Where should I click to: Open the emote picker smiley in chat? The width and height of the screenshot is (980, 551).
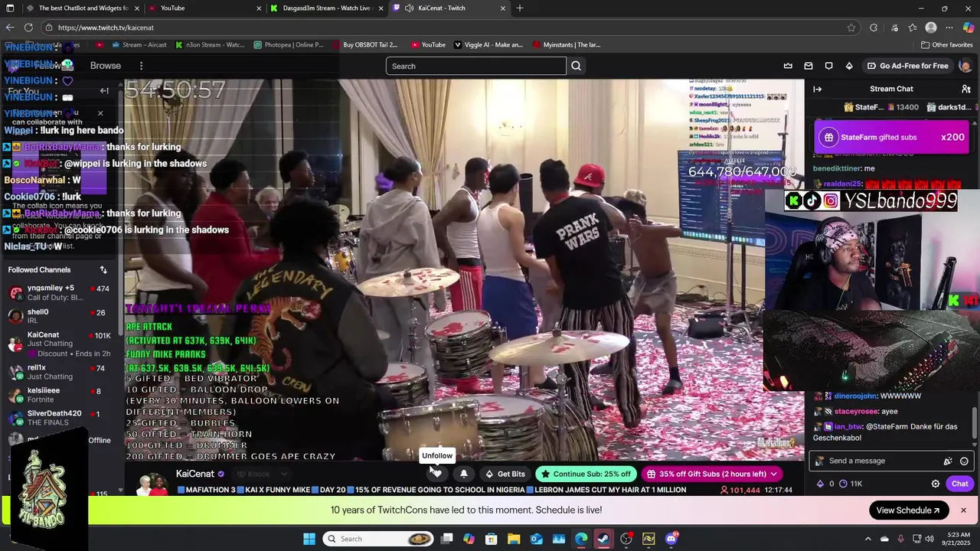964,461
